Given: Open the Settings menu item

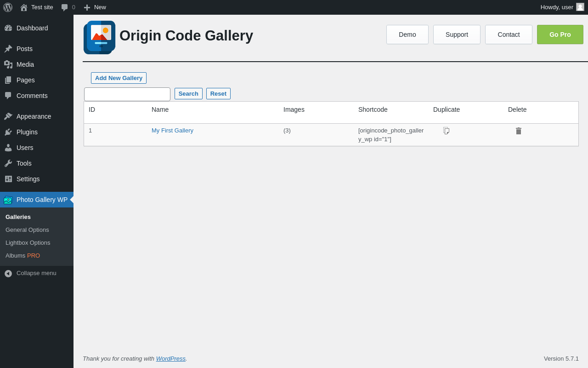Looking at the screenshot, I should point(37,179).
